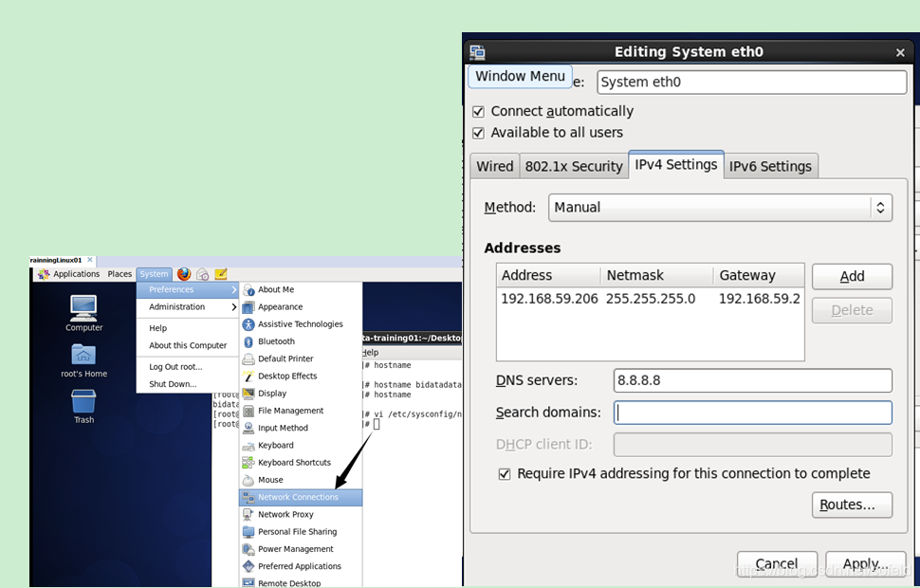The width and height of the screenshot is (920, 588).
Task: Click the Window Menu tooltip button
Action: click(520, 76)
